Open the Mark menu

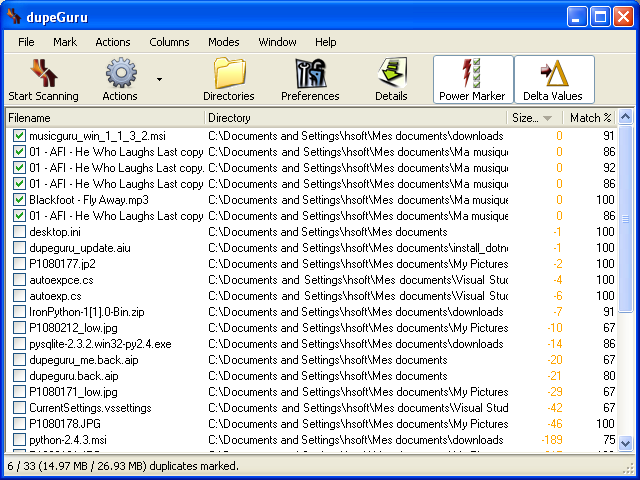click(65, 42)
